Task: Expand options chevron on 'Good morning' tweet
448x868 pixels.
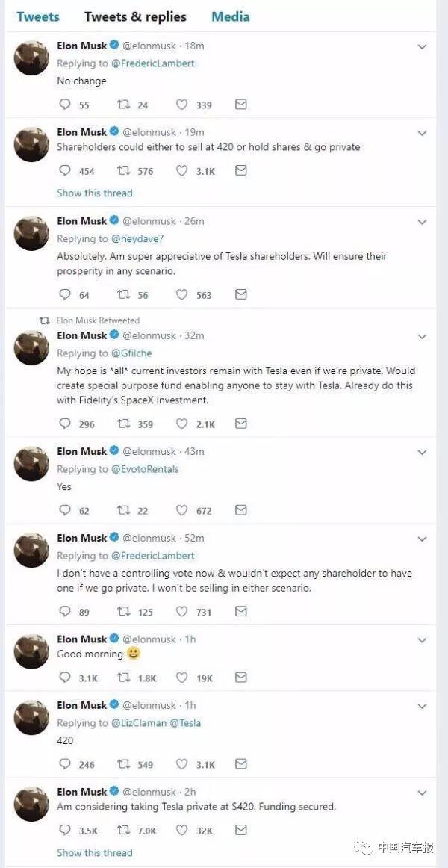Action: tap(422, 640)
